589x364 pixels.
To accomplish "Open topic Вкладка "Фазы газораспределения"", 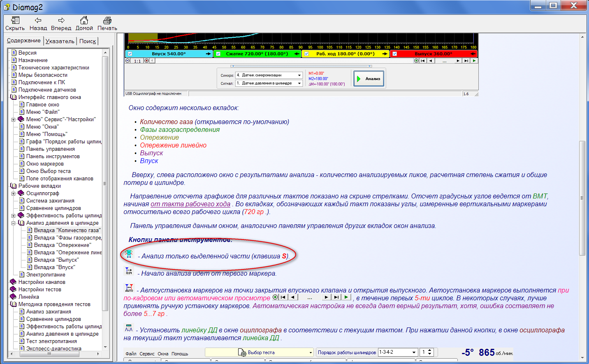I will pyautogui.click(x=68, y=238).
